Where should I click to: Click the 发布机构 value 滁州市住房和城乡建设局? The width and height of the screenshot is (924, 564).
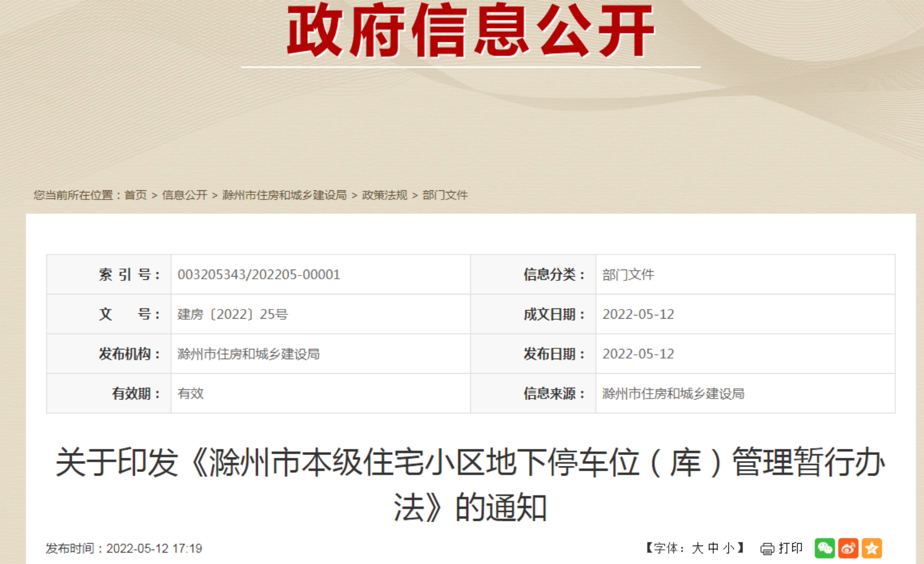coord(249,354)
